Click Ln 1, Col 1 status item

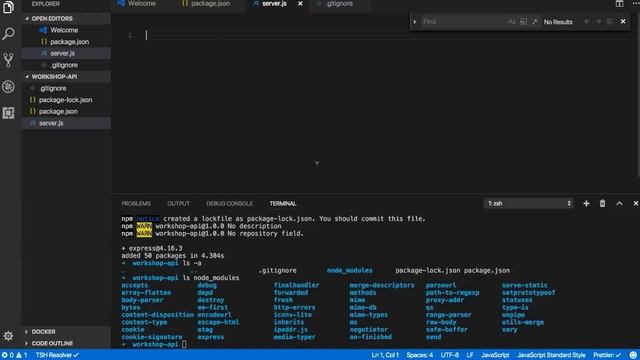point(385,355)
